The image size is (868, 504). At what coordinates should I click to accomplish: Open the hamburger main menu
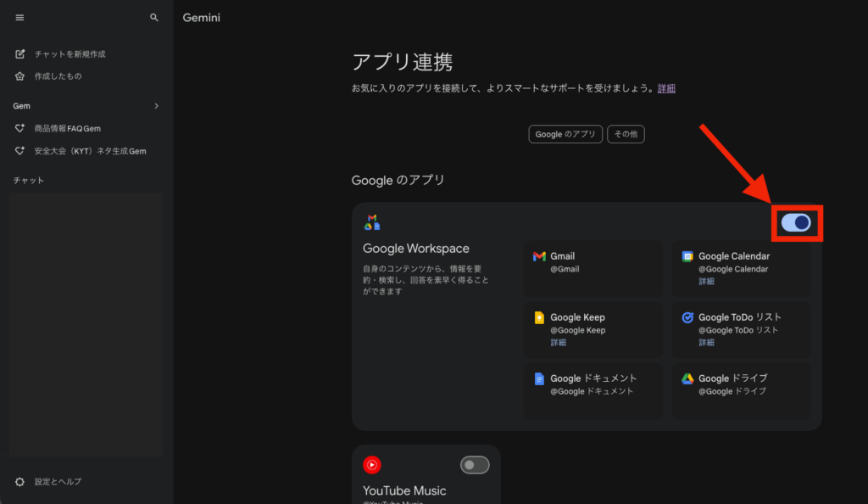click(20, 18)
